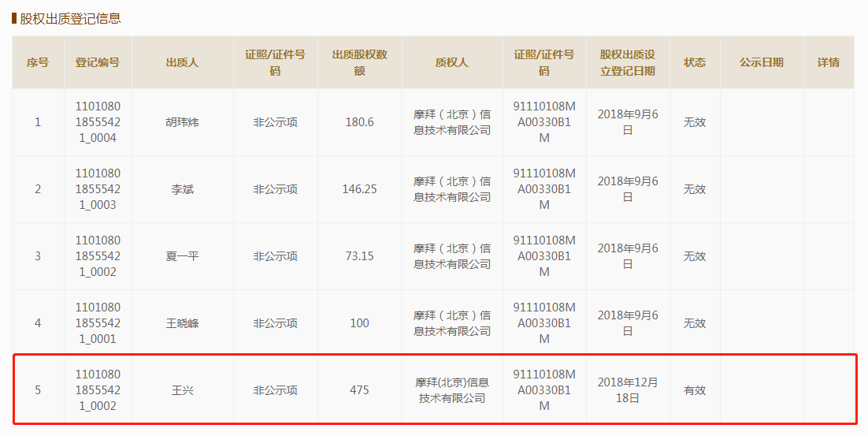Click registration number ending in 1_0001
The image size is (868, 436).
click(x=98, y=323)
